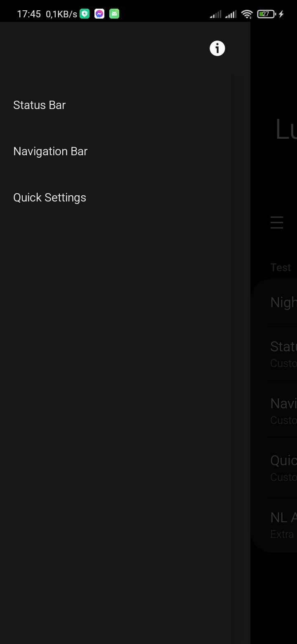Tap the Test label
Image resolution: width=297 pixels, height=644 pixels.
pos(280,267)
